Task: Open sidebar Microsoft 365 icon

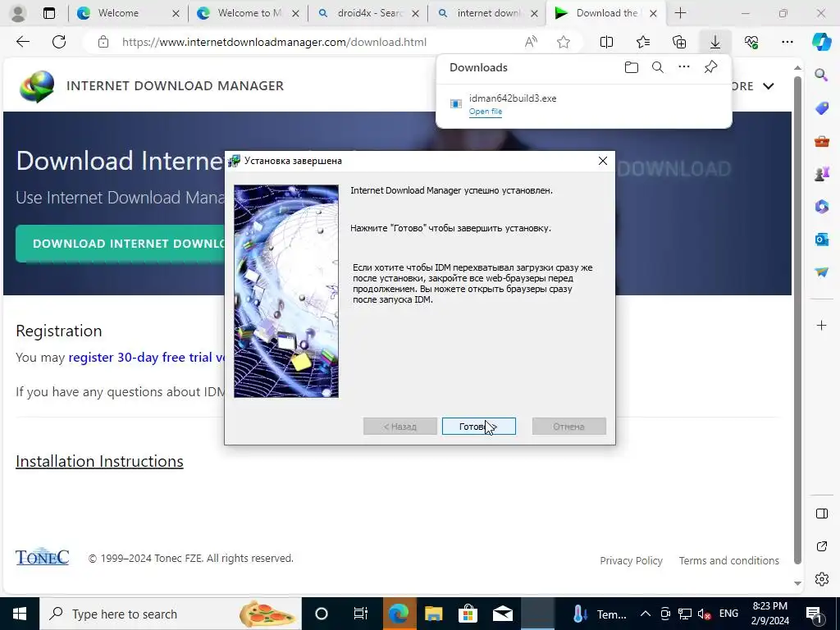Action: pos(821,206)
